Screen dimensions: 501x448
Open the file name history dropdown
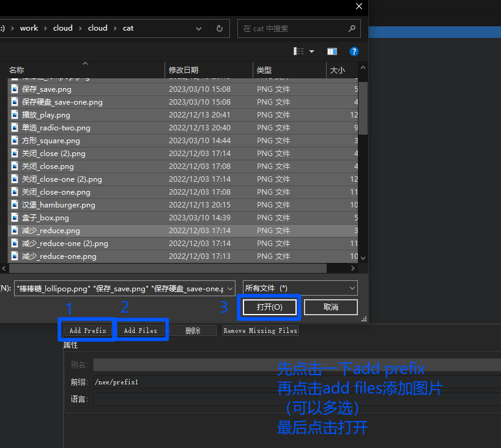pyautogui.click(x=230, y=289)
